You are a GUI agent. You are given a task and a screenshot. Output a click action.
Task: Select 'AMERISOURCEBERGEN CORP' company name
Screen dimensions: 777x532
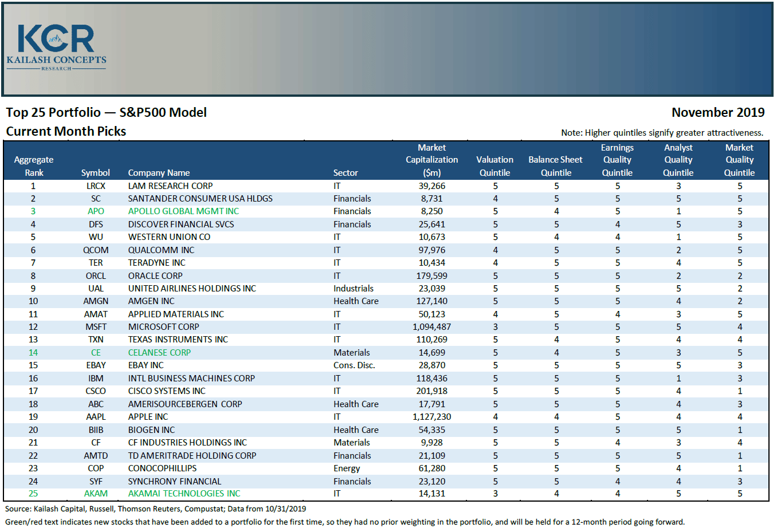coord(185,404)
